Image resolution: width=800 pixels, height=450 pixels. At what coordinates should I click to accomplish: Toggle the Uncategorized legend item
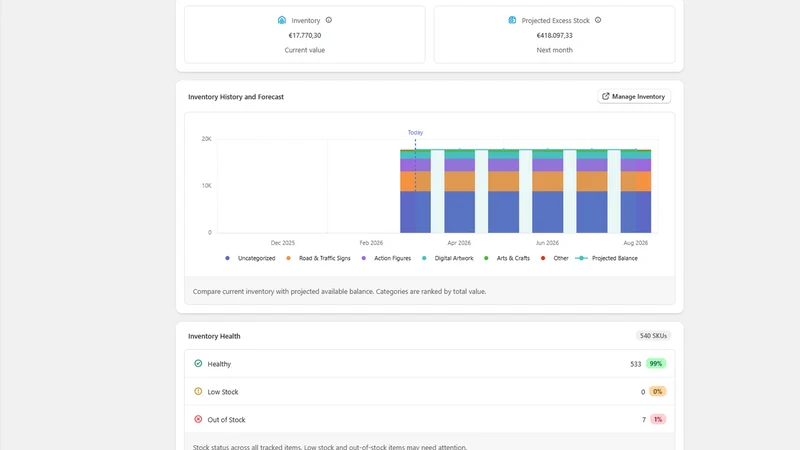tap(250, 258)
